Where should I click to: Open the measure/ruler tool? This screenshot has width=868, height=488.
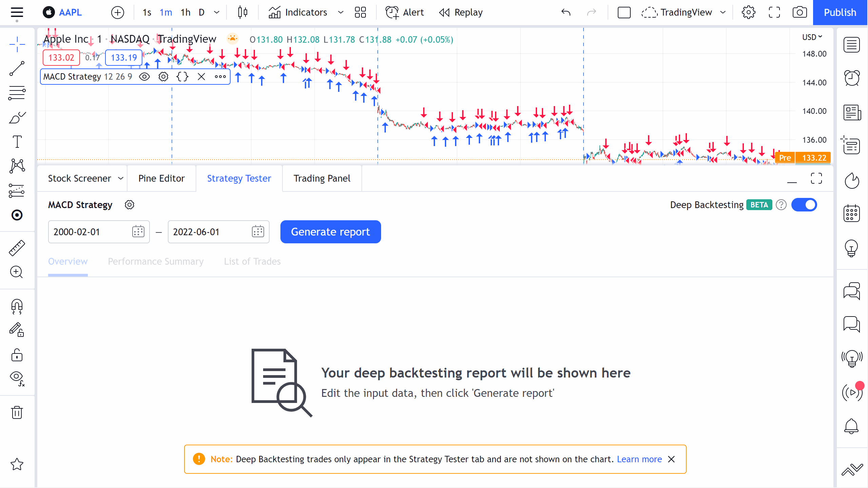tap(17, 248)
